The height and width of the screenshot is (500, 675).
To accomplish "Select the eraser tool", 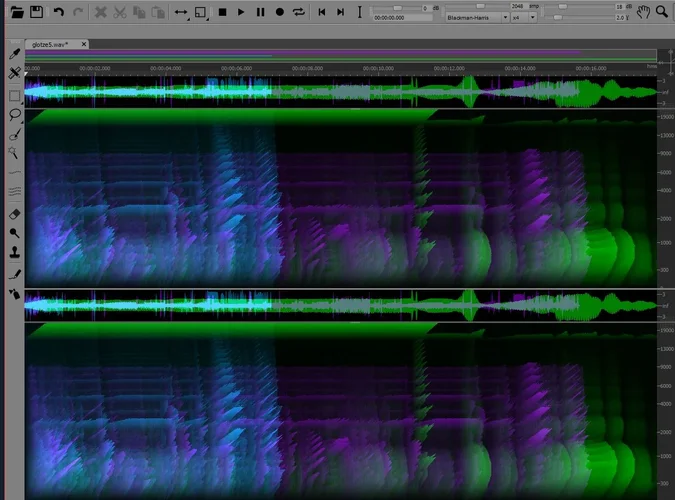I will point(14,214).
